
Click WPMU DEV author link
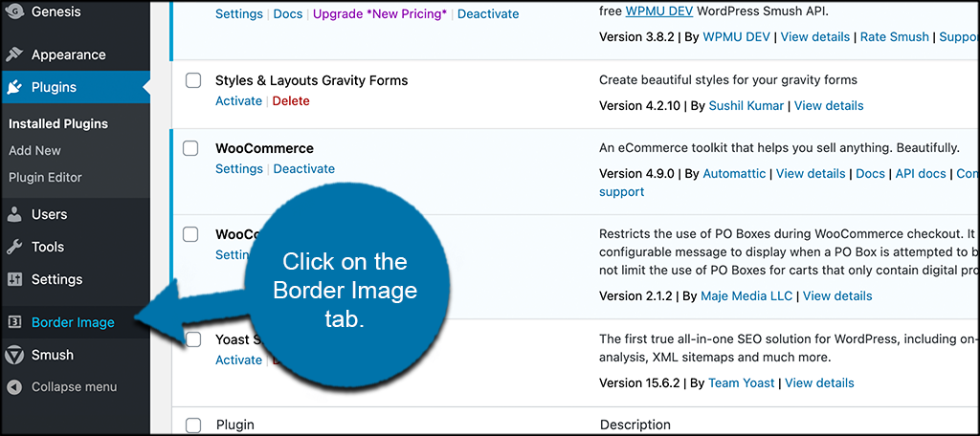737,37
